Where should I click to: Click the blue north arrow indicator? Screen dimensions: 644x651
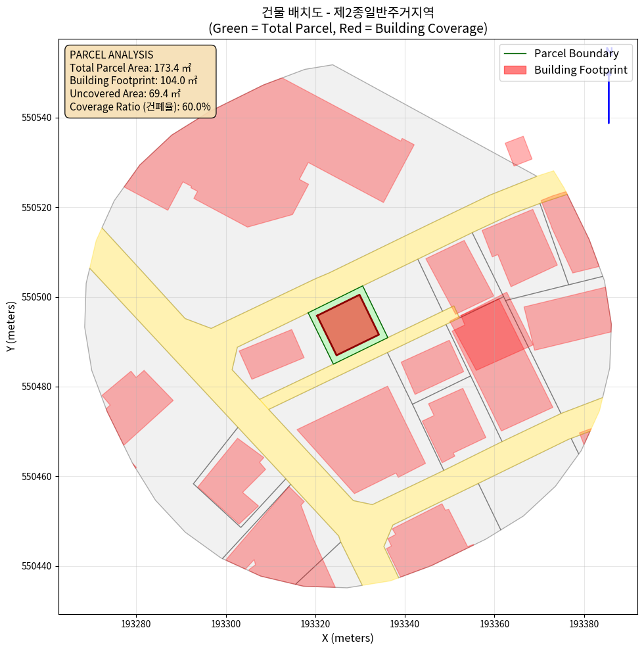tap(609, 92)
